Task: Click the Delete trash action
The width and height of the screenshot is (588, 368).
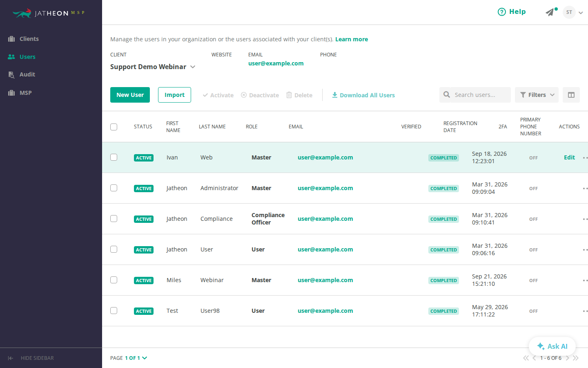Action: point(299,95)
